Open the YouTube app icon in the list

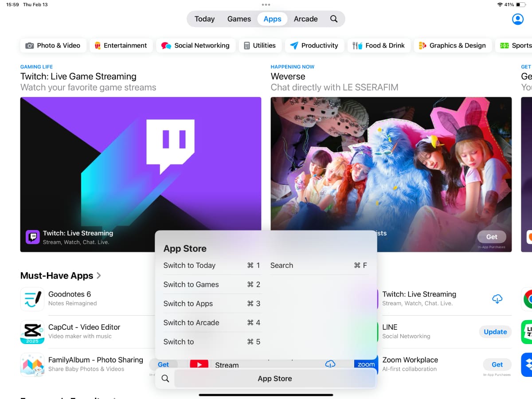(x=199, y=364)
